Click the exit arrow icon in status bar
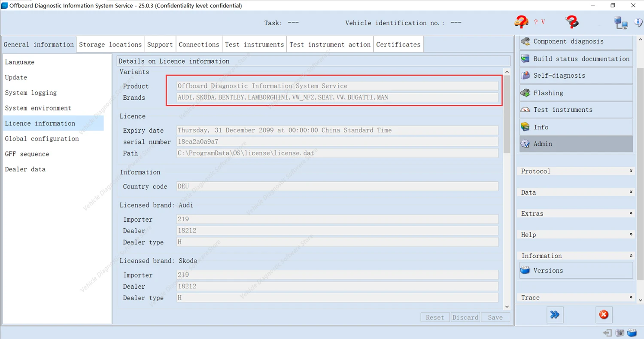 pos(607,333)
